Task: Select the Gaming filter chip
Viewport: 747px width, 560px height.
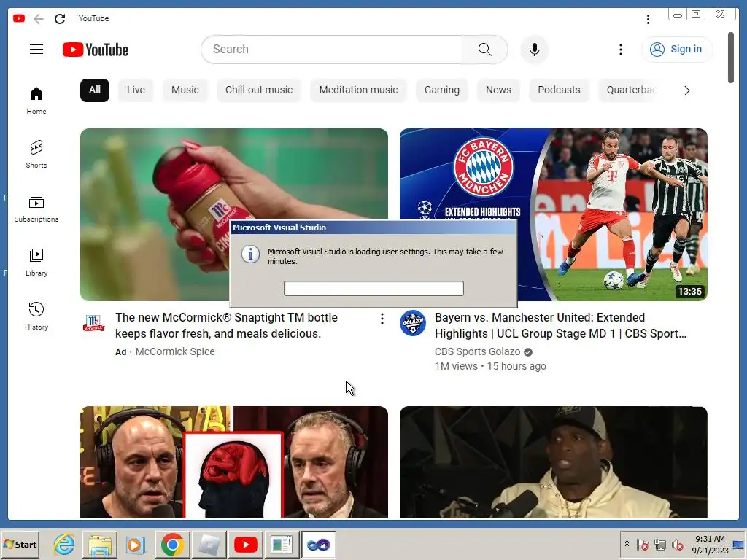Action: tap(441, 90)
